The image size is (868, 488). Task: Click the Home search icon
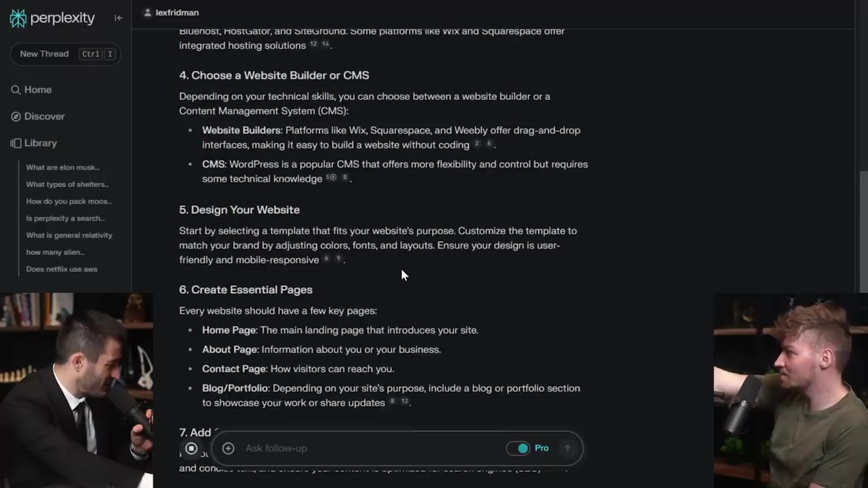(x=16, y=89)
